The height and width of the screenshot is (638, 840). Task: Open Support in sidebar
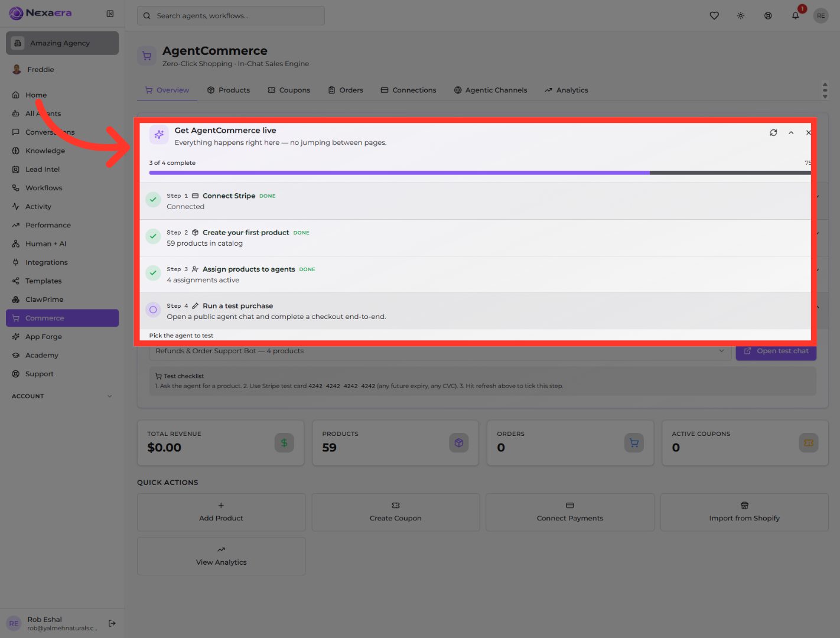coord(62,374)
